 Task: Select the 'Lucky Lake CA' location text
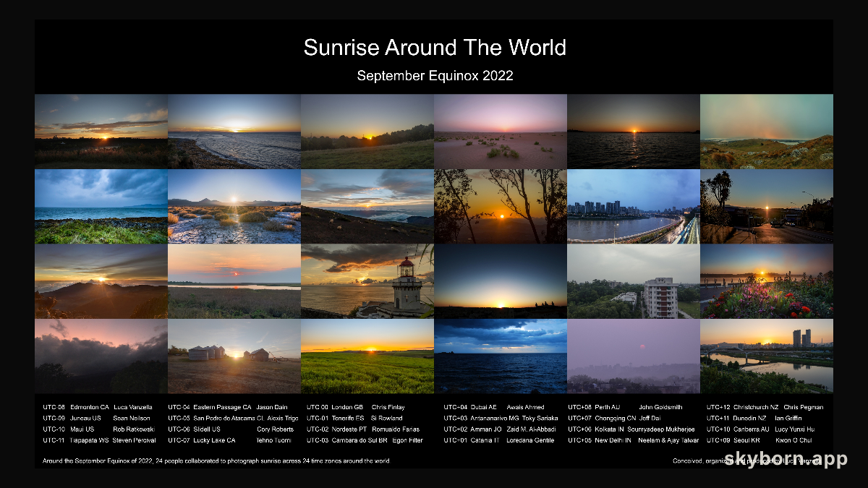(214, 440)
